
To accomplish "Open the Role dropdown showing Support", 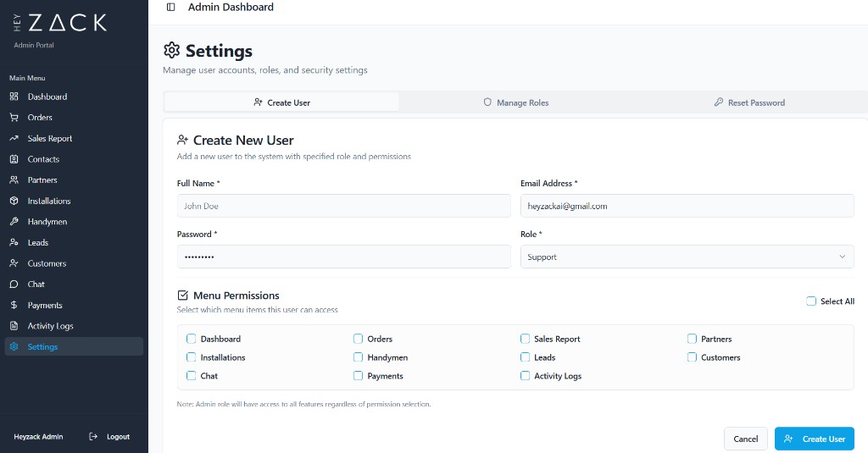I will (687, 257).
